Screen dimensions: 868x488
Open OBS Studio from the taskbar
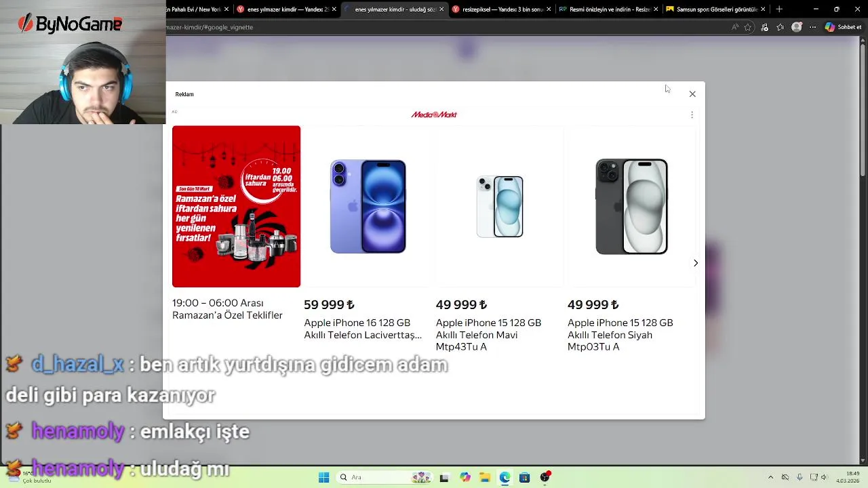545,478
